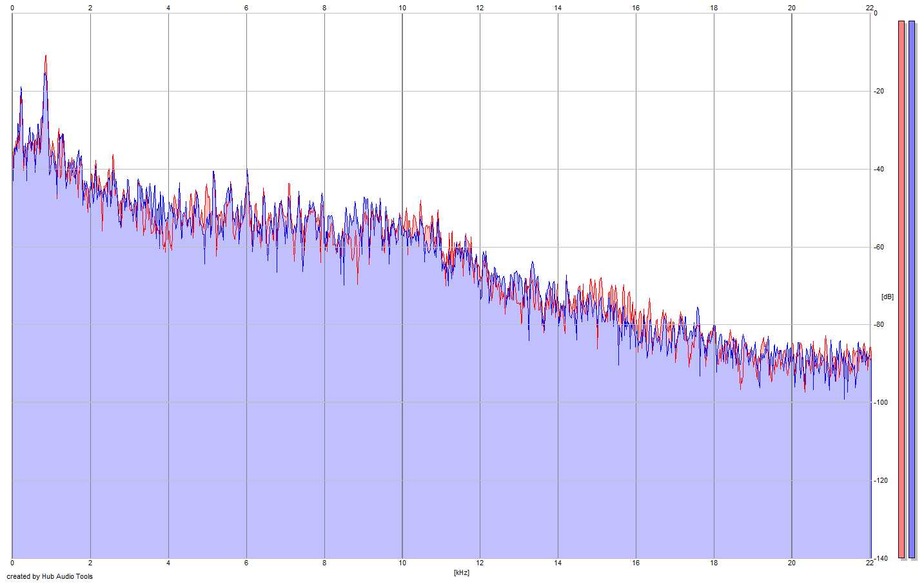Click the 14 kHz label on top axis

click(x=558, y=8)
